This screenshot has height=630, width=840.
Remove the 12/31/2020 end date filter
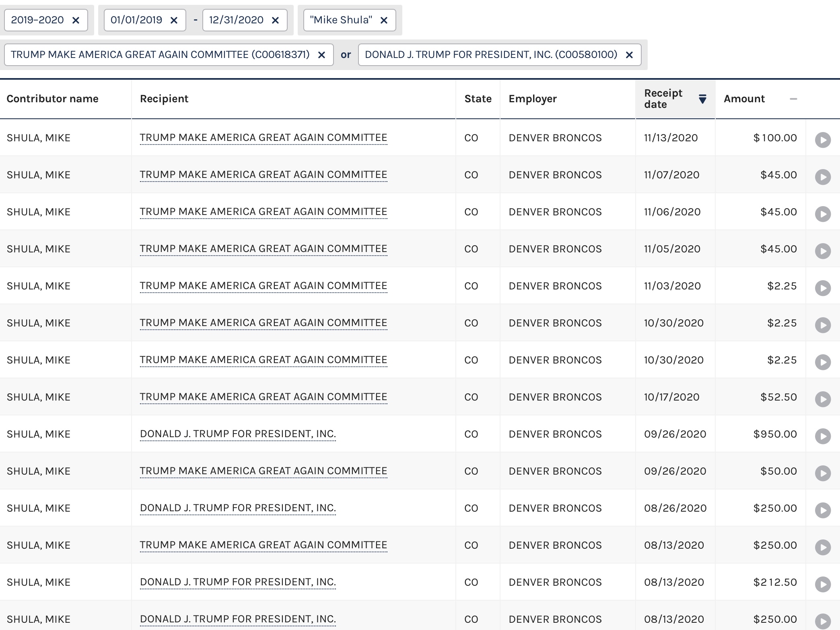(x=275, y=20)
